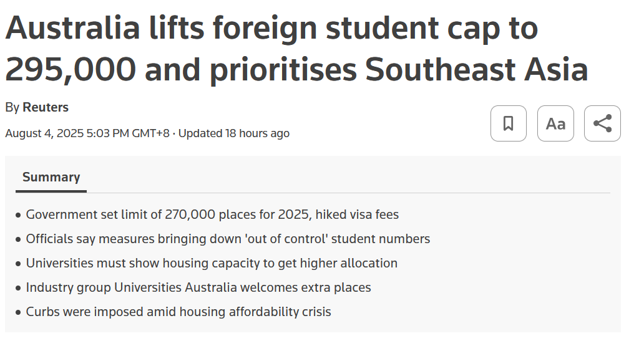Click 'Southeast Asia' in the headline
This screenshot has height=346, width=644.
point(476,69)
